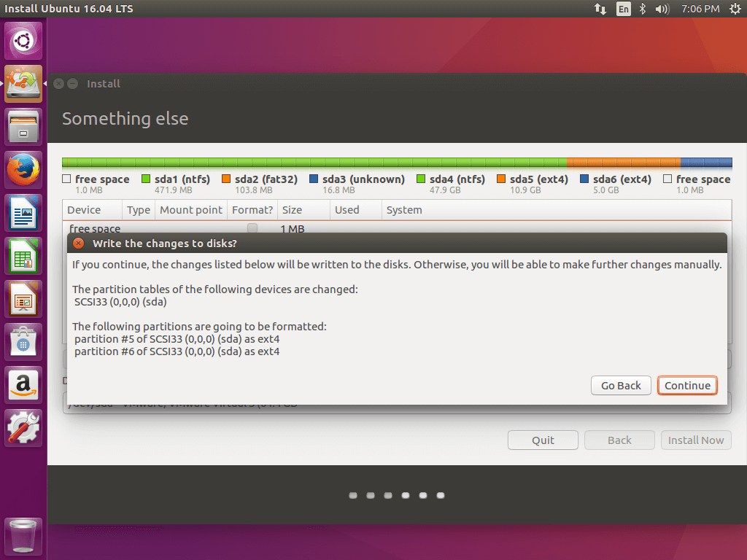Open LibreOffice Writer
The image size is (747, 560).
click(23, 213)
